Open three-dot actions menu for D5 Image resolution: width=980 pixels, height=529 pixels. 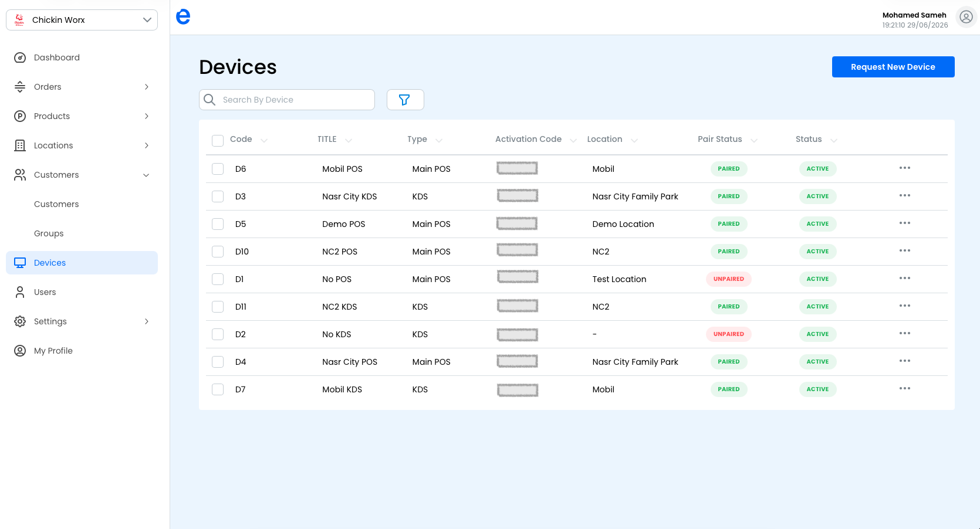tap(905, 223)
